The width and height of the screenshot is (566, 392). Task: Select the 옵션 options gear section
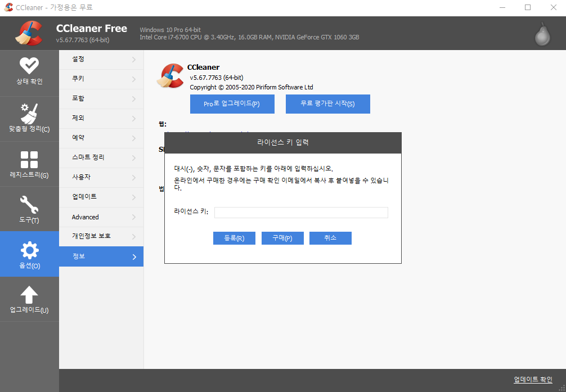coord(29,254)
